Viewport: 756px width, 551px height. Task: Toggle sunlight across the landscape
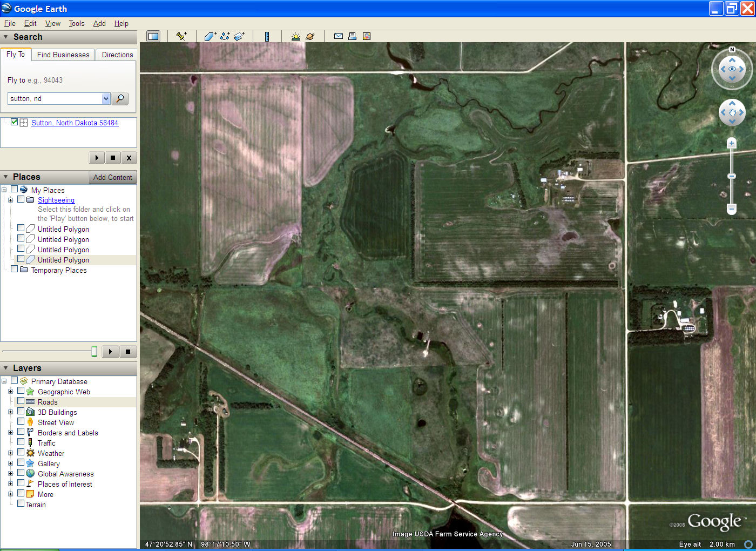click(x=295, y=36)
